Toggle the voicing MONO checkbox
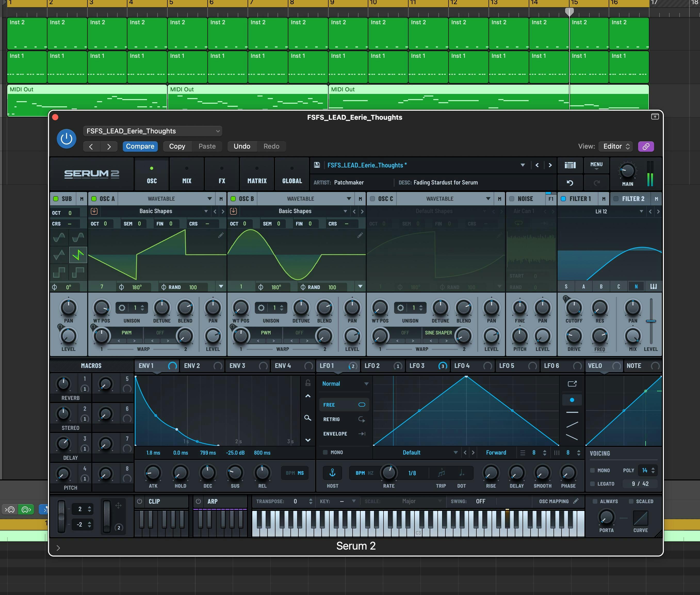 [x=592, y=470]
